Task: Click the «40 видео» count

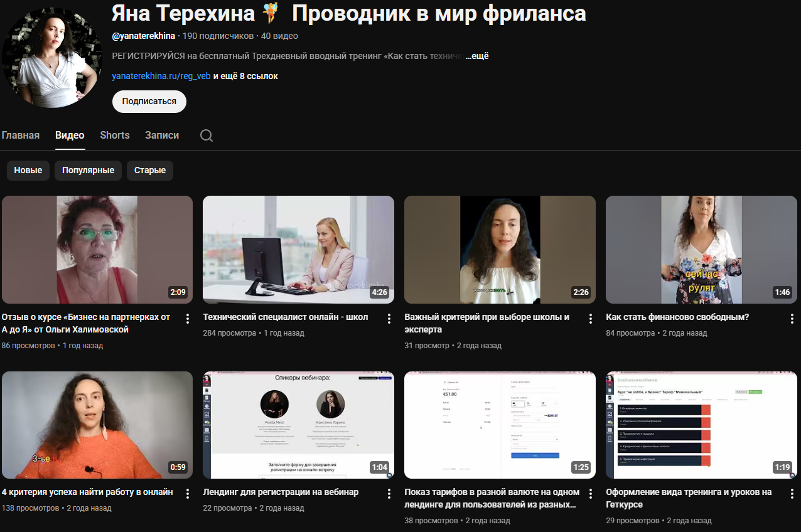Action: pyautogui.click(x=279, y=36)
